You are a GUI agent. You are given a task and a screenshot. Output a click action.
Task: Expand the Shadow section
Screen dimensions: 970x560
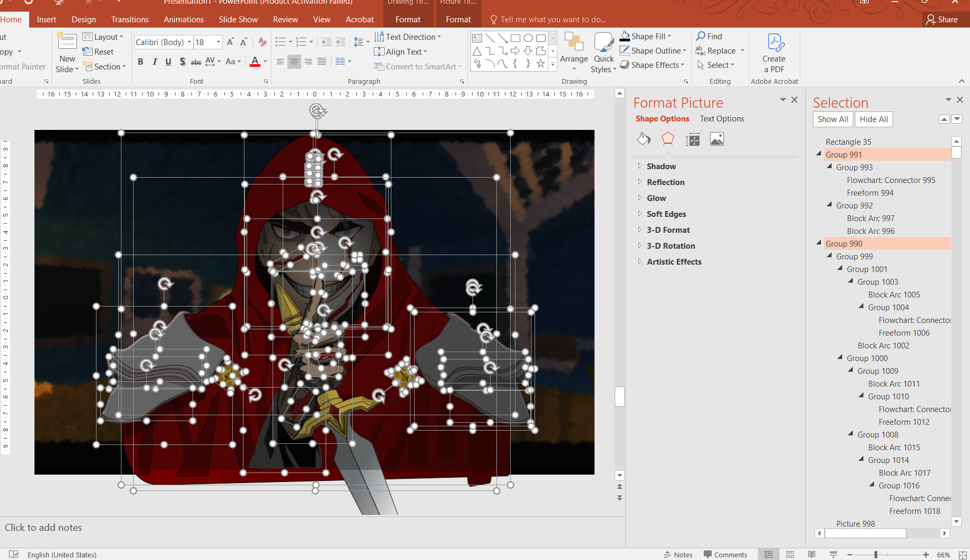pyautogui.click(x=661, y=167)
